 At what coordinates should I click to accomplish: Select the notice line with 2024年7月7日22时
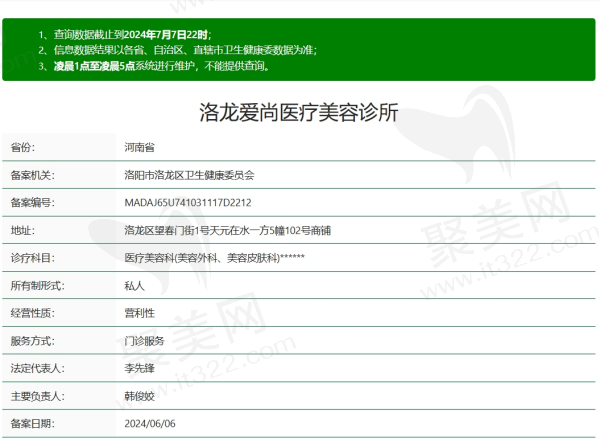tap(125, 35)
